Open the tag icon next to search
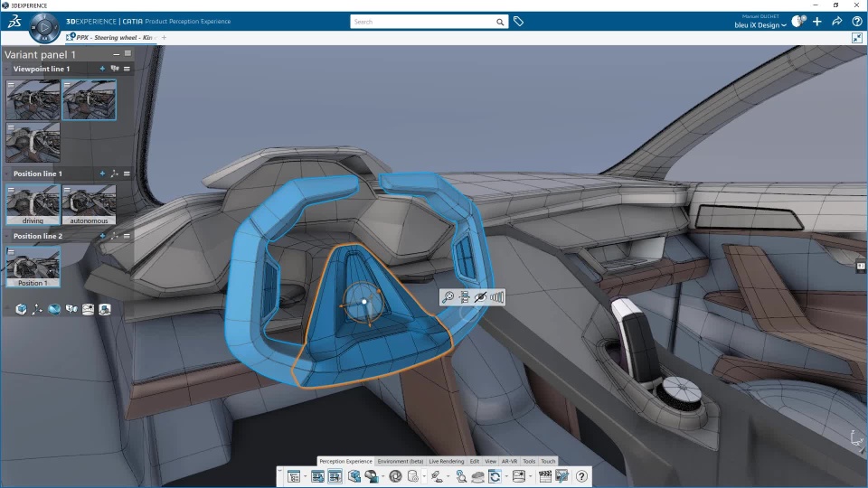This screenshot has height=488, width=868. (x=519, y=22)
